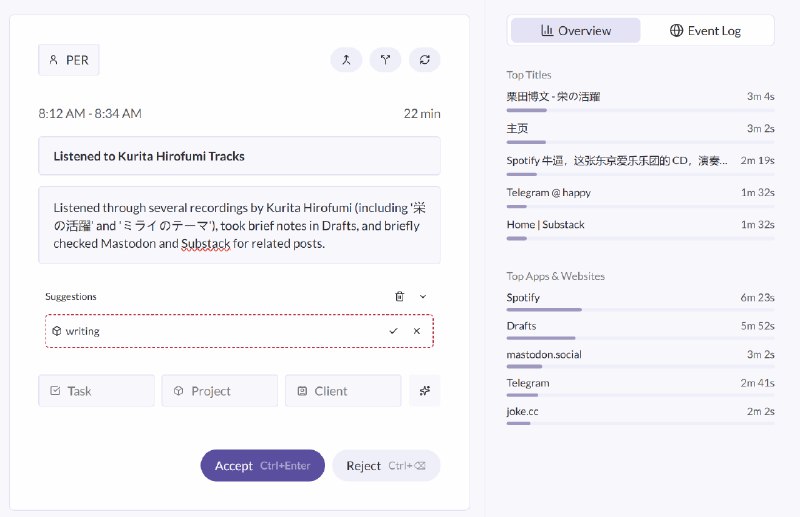This screenshot has height=517, width=800.
Task: Open the Client selector
Action: [342, 391]
